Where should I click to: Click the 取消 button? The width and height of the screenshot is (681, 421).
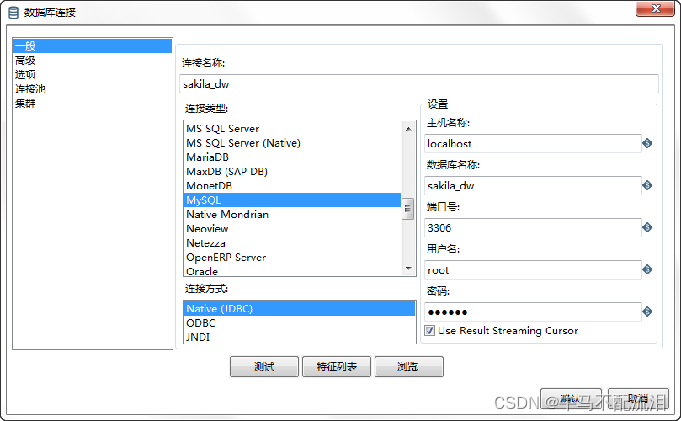click(x=638, y=398)
